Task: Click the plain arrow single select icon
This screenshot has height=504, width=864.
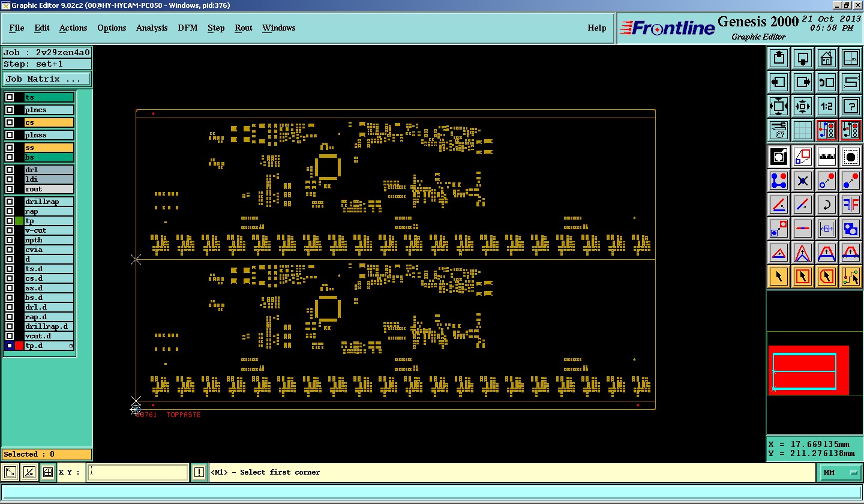Action: [779, 277]
